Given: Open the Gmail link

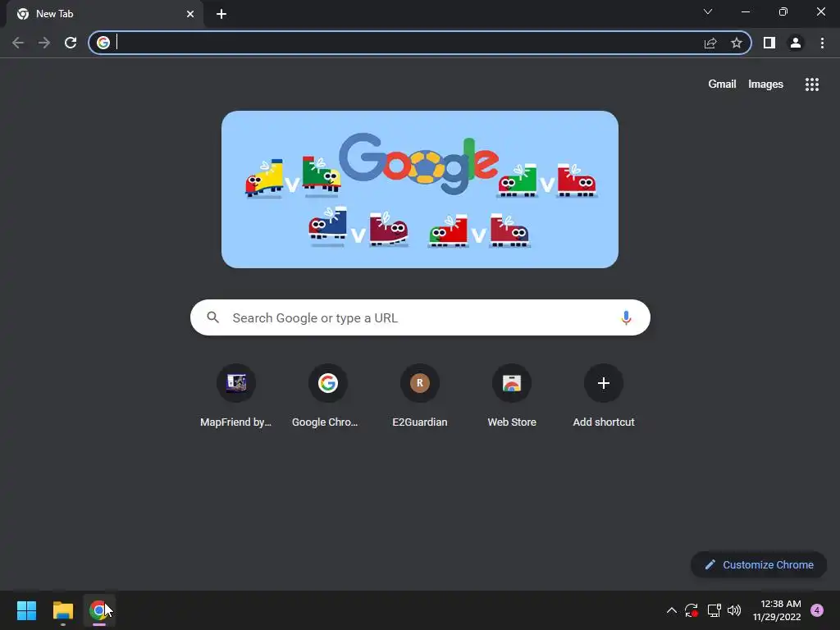Looking at the screenshot, I should 722,84.
